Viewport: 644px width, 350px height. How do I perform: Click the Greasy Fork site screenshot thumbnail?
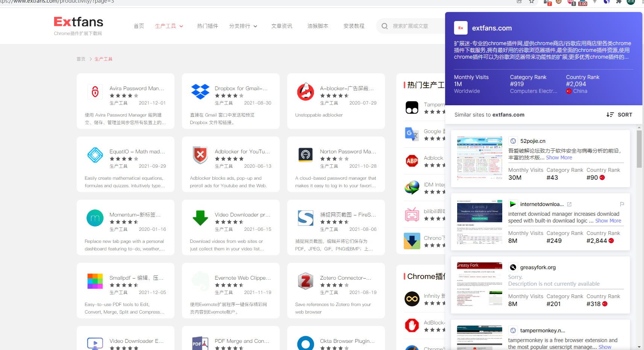pos(479,285)
